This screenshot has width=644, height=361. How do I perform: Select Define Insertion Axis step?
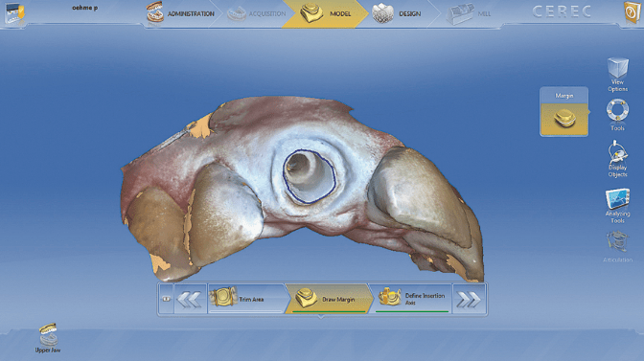click(x=412, y=299)
